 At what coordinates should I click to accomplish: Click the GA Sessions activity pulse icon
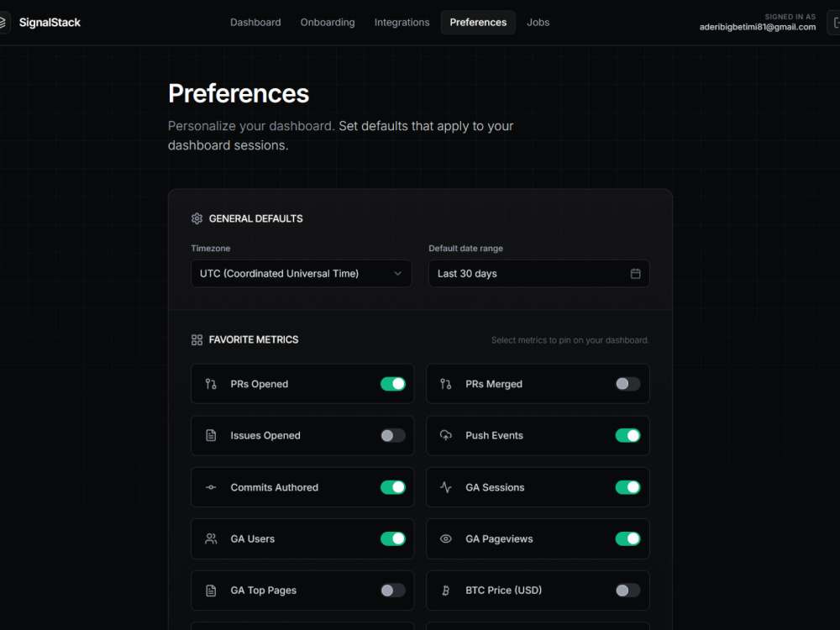446,487
